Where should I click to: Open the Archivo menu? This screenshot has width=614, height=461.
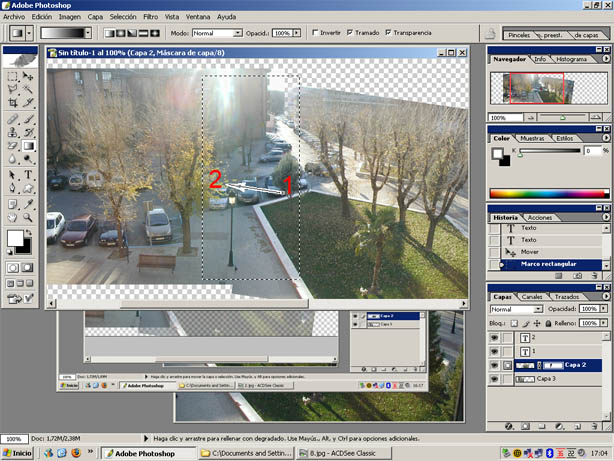[x=14, y=17]
